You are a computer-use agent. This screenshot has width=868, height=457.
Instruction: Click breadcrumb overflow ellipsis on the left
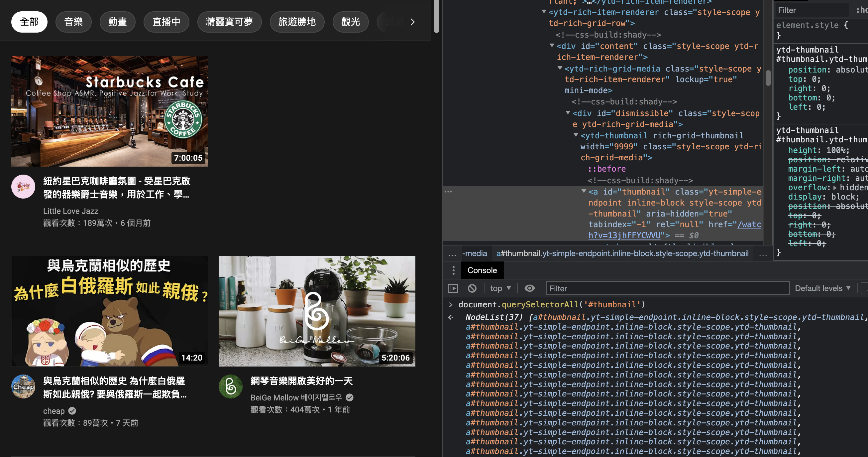[452, 254]
